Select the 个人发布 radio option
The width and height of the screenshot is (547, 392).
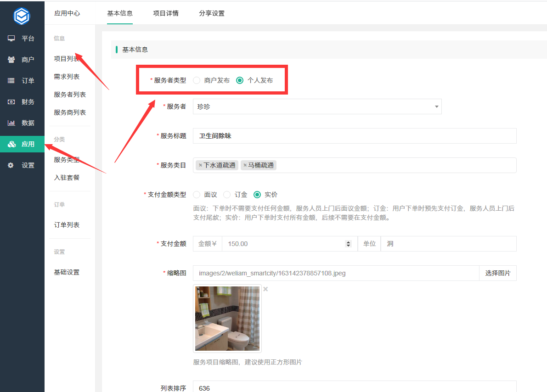[240, 80]
